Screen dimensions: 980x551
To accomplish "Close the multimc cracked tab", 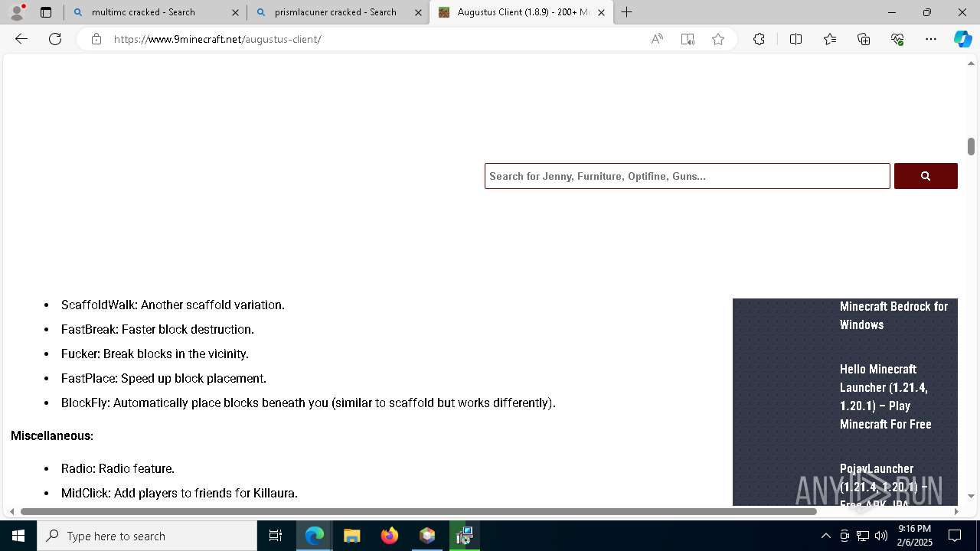I will coord(235,12).
